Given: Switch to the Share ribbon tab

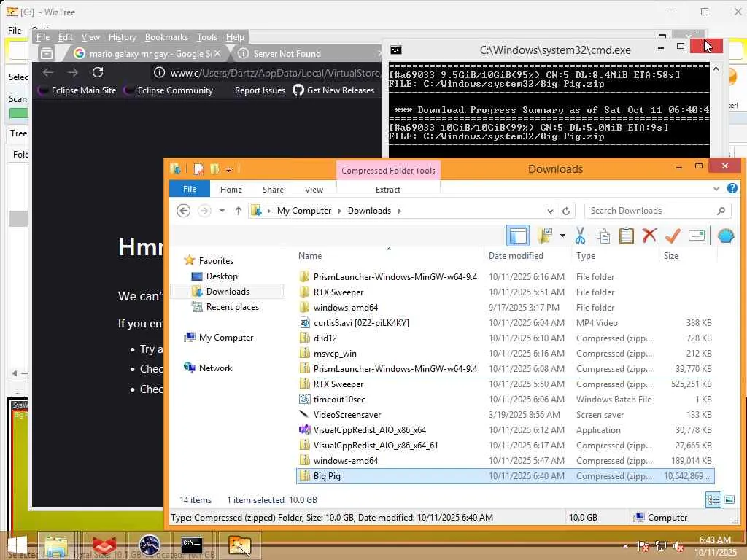Looking at the screenshot, I should (273, 190).
